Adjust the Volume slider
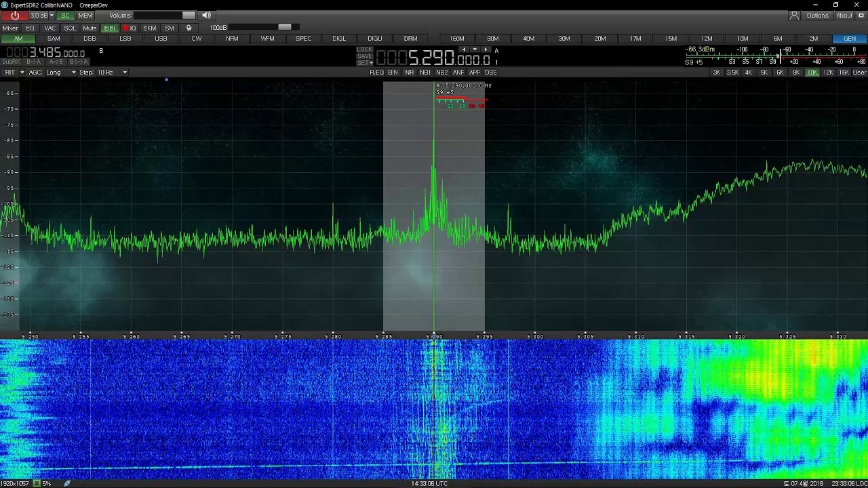This screenshot has width=868, height=488. [x=164, y=16]
